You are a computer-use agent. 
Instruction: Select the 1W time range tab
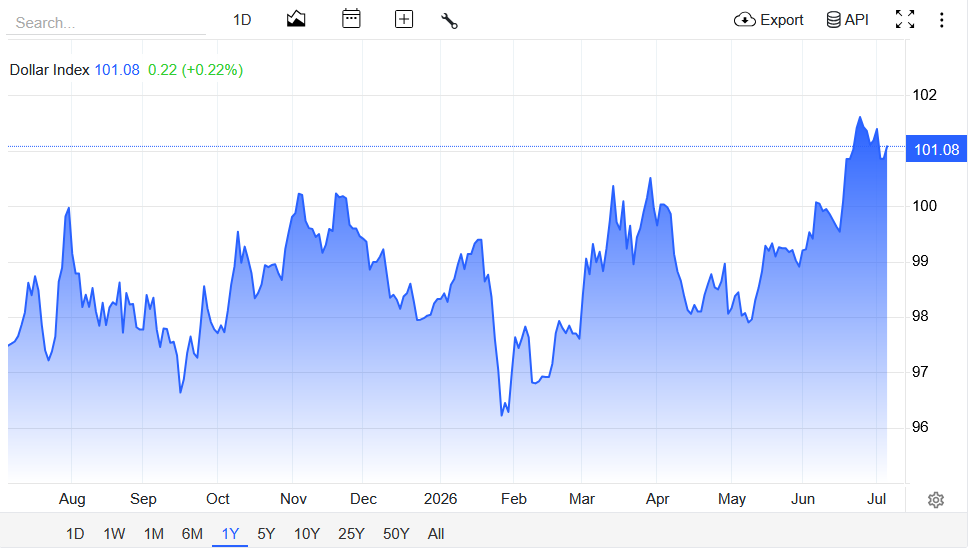114,534
